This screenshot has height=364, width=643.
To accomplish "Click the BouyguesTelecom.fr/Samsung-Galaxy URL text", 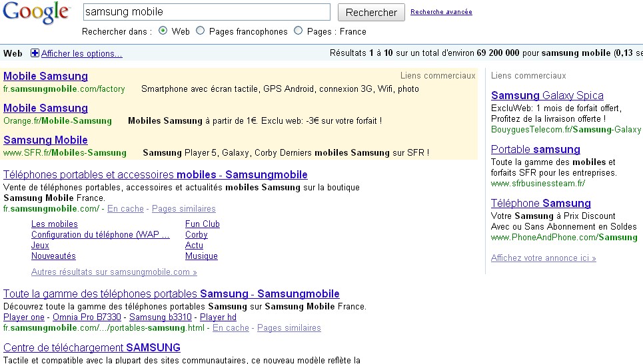I will coord(566,130).
